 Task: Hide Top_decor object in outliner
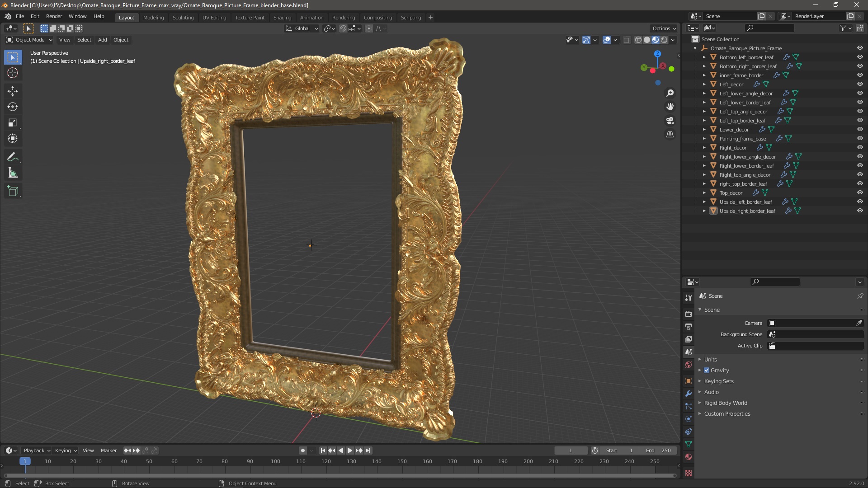click(x=860, y=192)
